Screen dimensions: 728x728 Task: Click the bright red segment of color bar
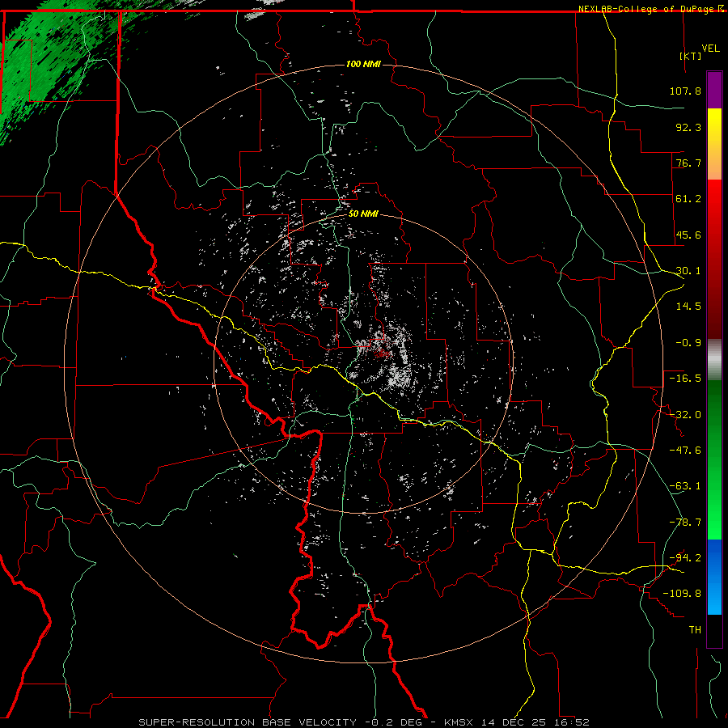tap(714, 205)
